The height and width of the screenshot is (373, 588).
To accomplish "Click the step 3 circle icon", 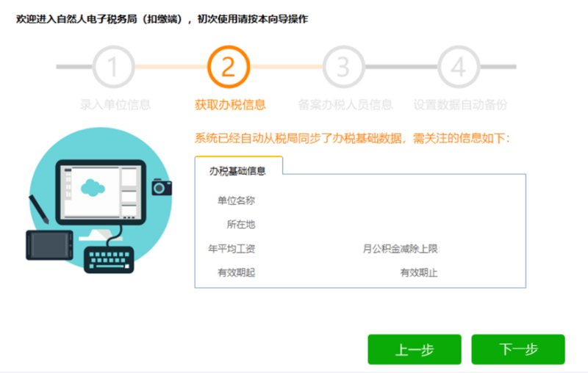I will (x=343, y=68).
